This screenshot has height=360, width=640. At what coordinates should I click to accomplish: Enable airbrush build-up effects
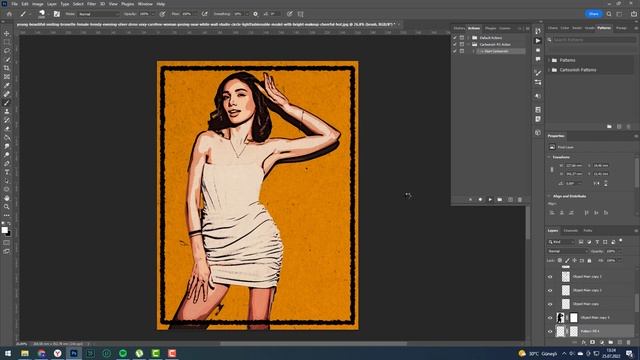pyautogui.click(x=204, y=14)
